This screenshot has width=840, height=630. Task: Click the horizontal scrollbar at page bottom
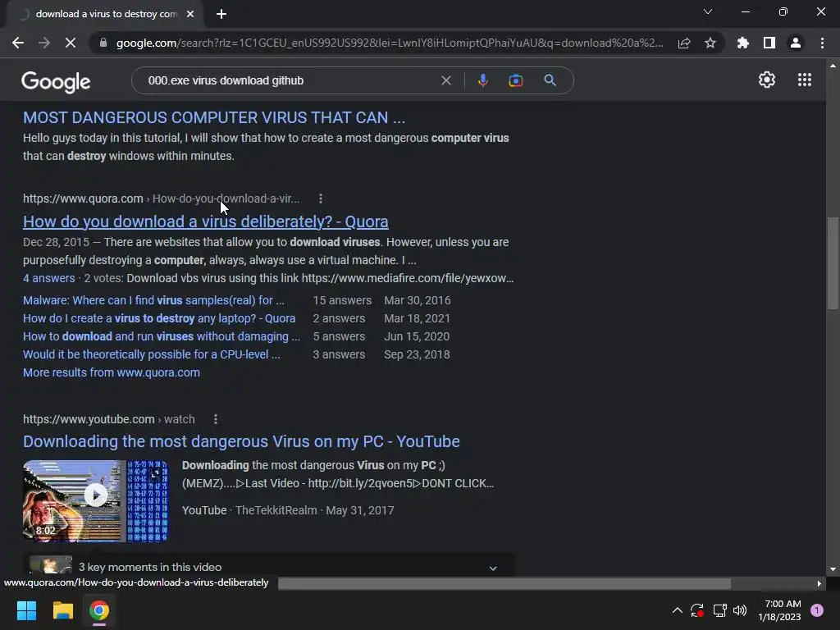pos(504,583)
